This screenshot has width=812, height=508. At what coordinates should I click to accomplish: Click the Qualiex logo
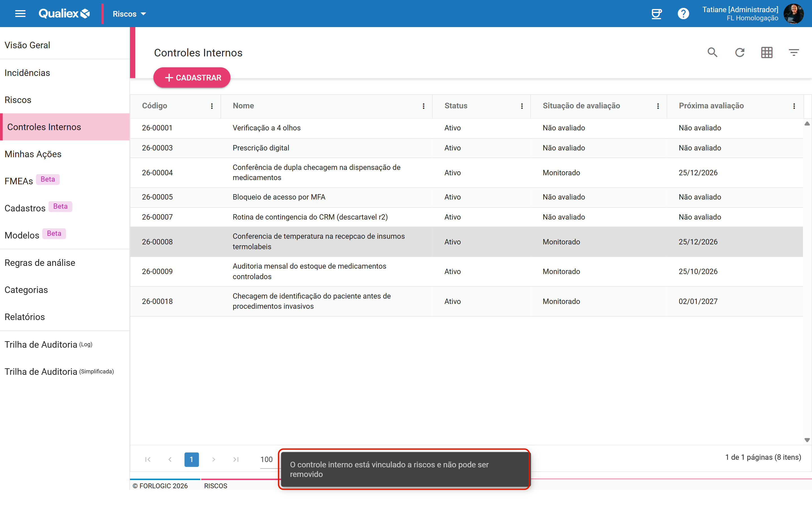coord(64,14)
